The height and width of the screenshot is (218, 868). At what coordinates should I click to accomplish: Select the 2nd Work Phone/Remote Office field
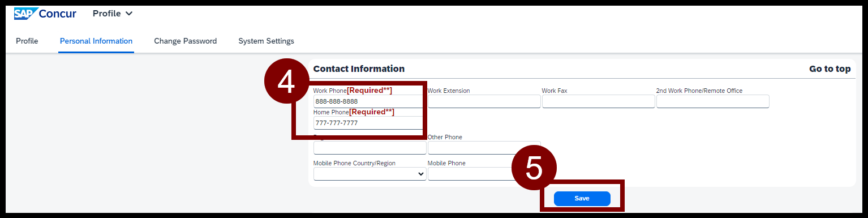coord(713,101)
